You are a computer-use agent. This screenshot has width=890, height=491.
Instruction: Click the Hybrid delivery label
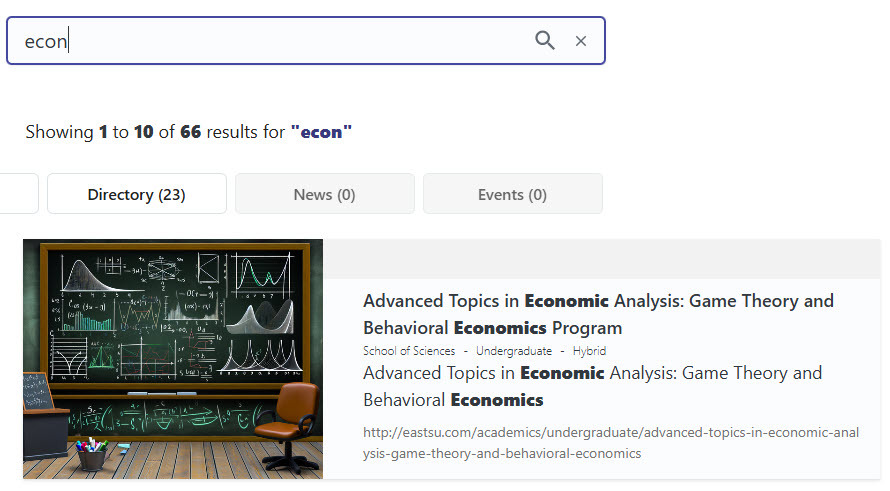tap(589, 351)
